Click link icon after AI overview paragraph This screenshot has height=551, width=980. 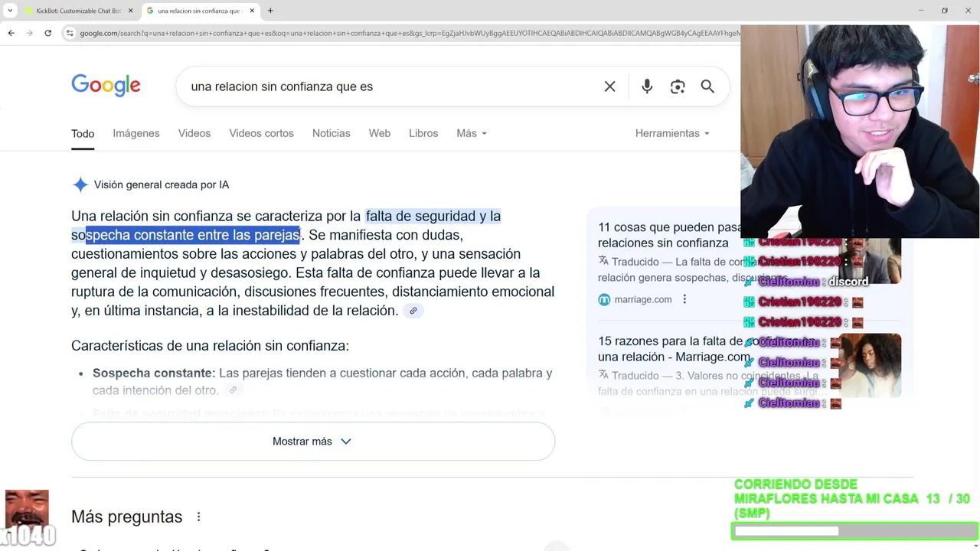point(413,311)
